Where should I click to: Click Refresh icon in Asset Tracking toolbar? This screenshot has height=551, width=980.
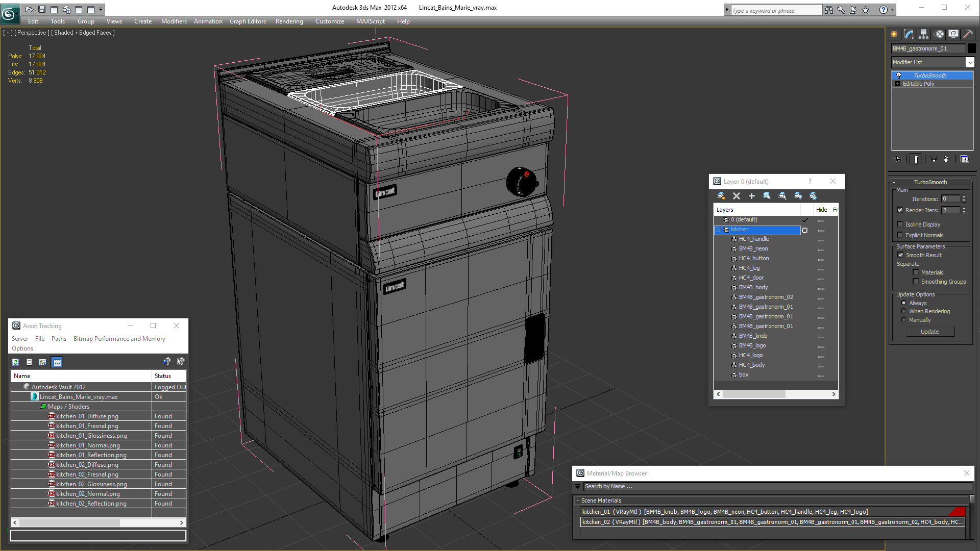click(x=15, y=362)
